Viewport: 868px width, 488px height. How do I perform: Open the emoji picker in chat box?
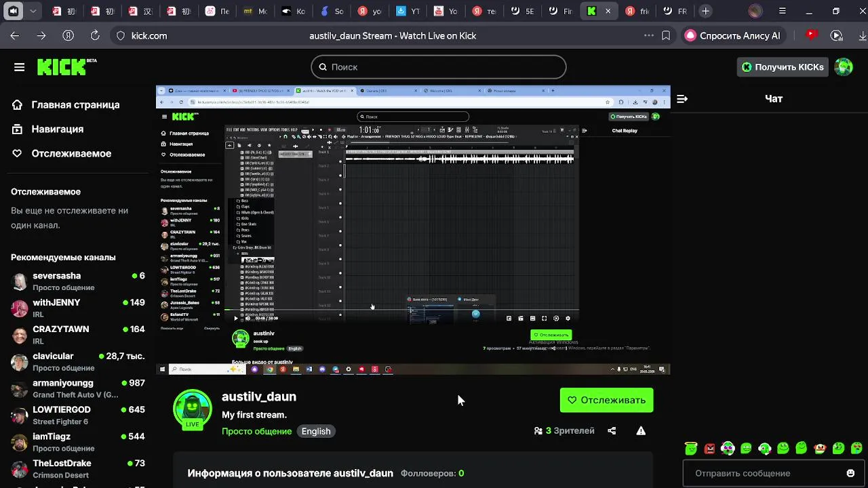tap(850, 473)
